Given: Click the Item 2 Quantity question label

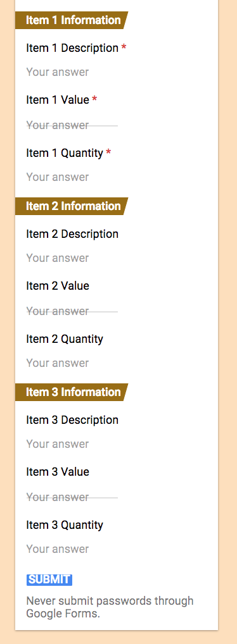Looking at the screenshot, I should click(x=65, y=339).
